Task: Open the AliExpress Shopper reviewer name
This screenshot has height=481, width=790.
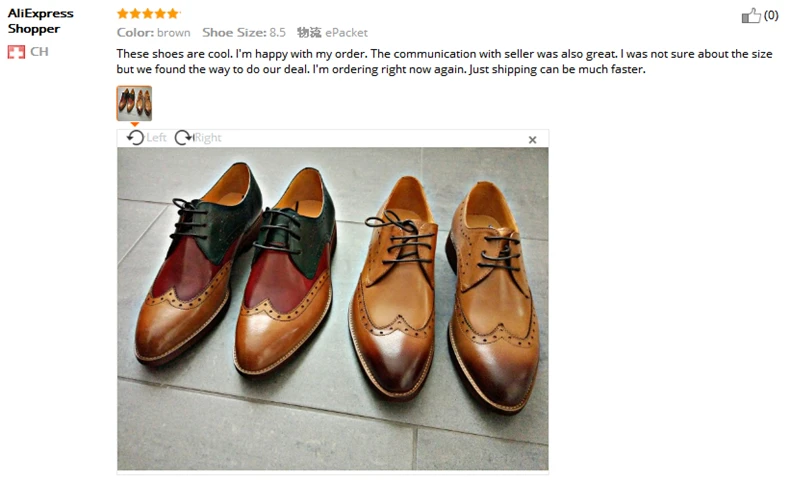Action: (40, 21)
